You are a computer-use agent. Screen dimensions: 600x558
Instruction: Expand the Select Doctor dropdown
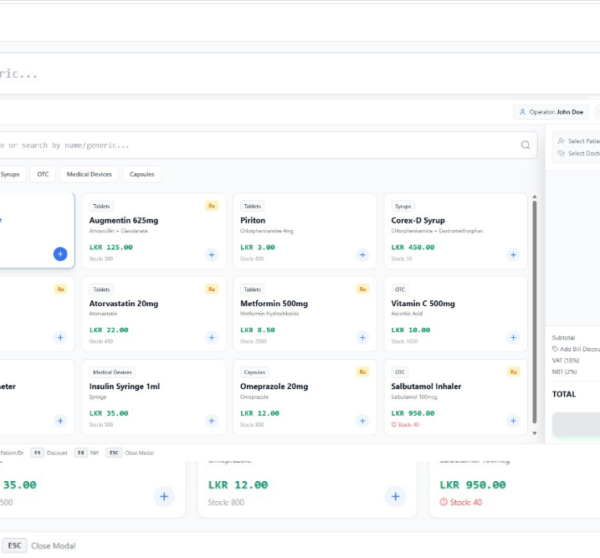point(580,153)
